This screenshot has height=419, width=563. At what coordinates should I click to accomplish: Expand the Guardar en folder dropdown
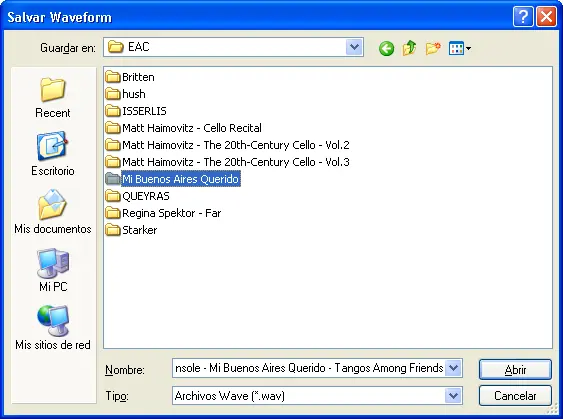pos(354,47)
